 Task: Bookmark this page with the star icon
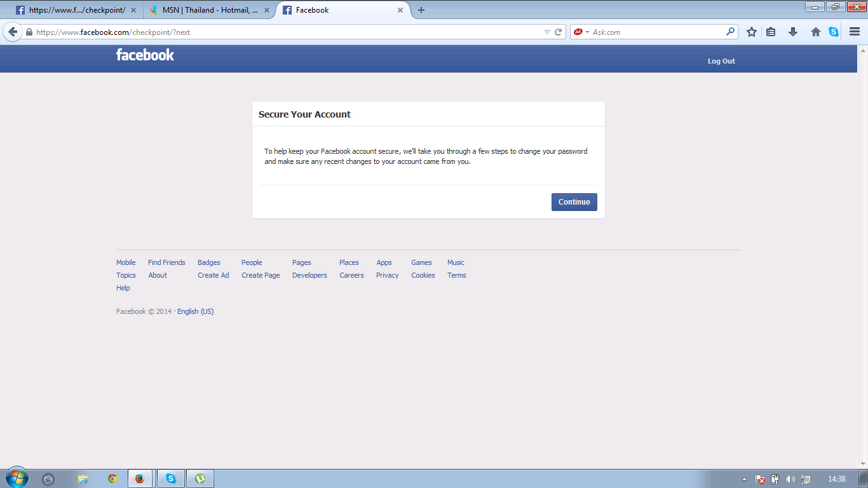[752, 32]
